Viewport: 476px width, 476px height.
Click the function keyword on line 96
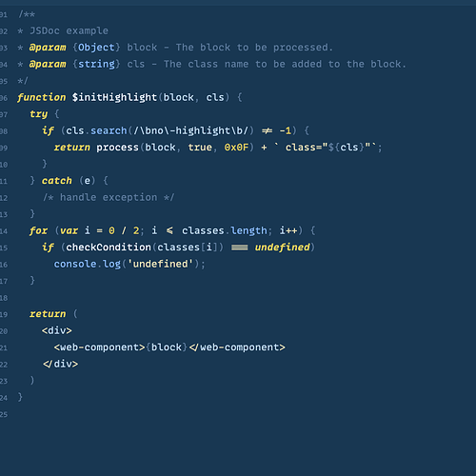(x=42, y=97)
